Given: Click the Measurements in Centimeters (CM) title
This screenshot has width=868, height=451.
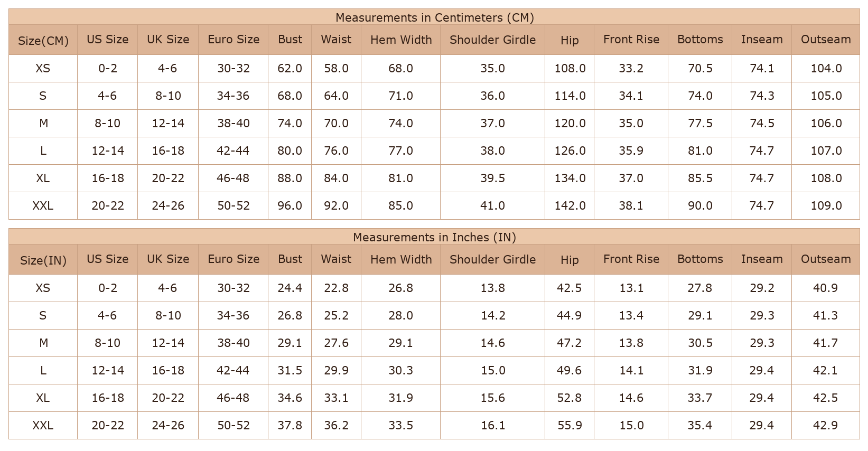Looking at the screenshot, I should [x=434, y=17].
